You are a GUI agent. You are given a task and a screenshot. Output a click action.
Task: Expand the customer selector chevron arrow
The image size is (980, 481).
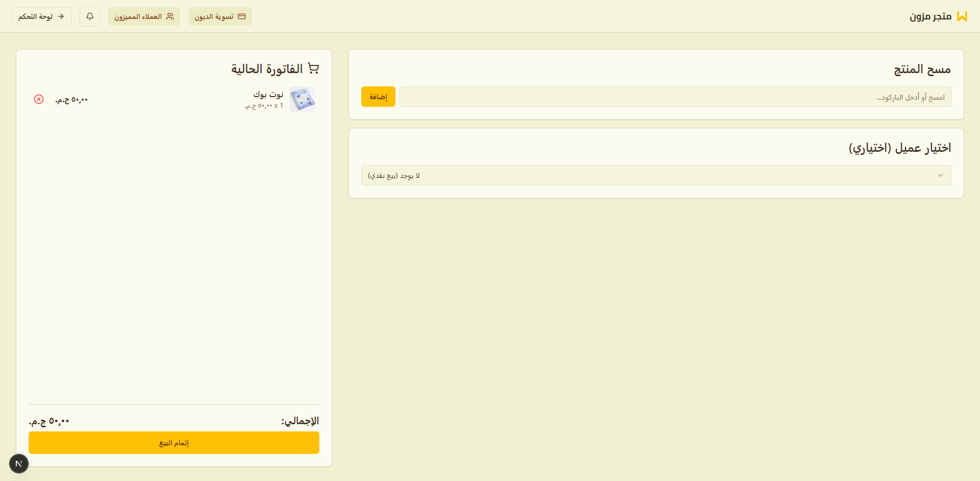pyautogui.click(x=940, y=175)
